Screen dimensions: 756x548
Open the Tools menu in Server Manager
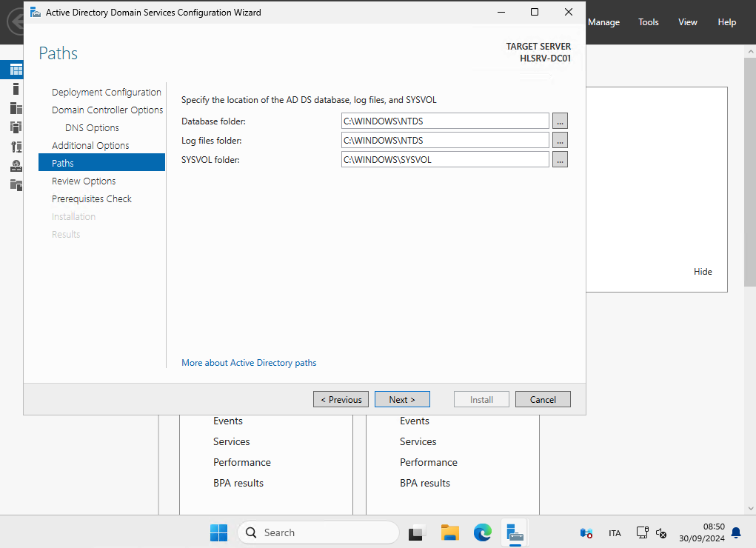click(x=648, y=22)
